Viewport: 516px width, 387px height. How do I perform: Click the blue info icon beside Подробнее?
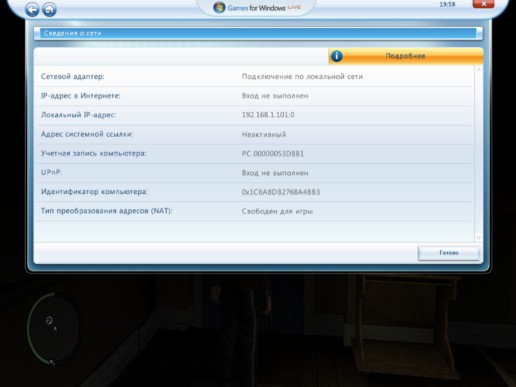click(337, 56)
